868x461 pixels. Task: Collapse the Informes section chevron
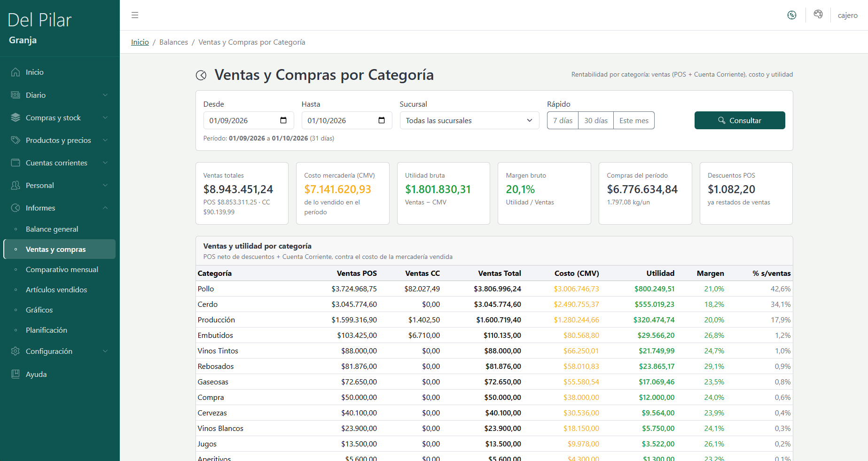(x=105, y=208)
